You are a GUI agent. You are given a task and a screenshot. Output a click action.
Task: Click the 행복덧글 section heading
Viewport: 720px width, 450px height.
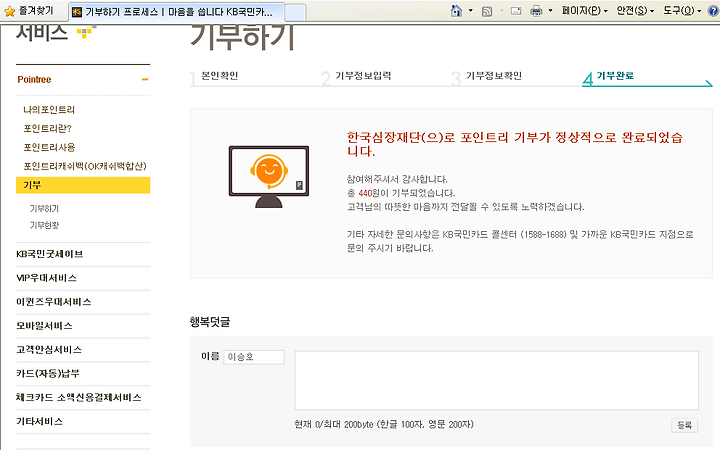pyautogui.click(x=210, y=322)
